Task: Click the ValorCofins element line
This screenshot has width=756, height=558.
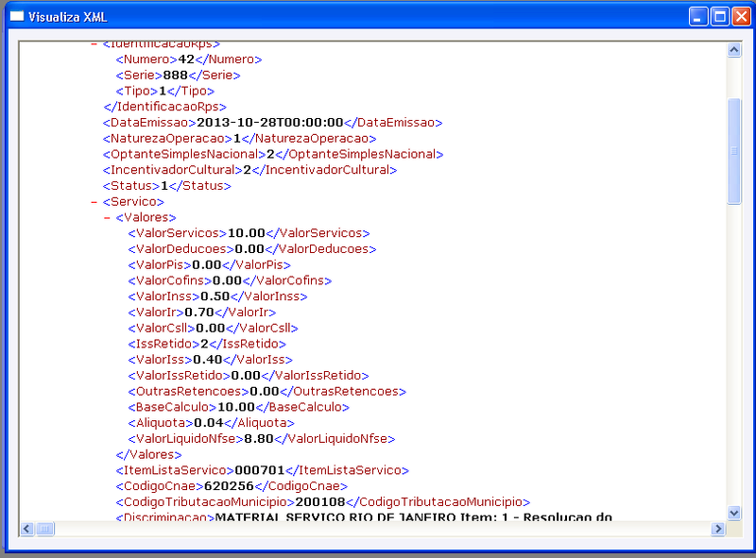Action: coord(230,281)
